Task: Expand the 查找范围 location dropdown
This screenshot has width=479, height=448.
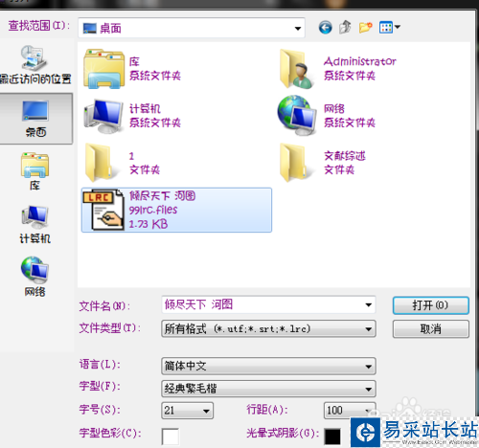Action: [298, 29]
